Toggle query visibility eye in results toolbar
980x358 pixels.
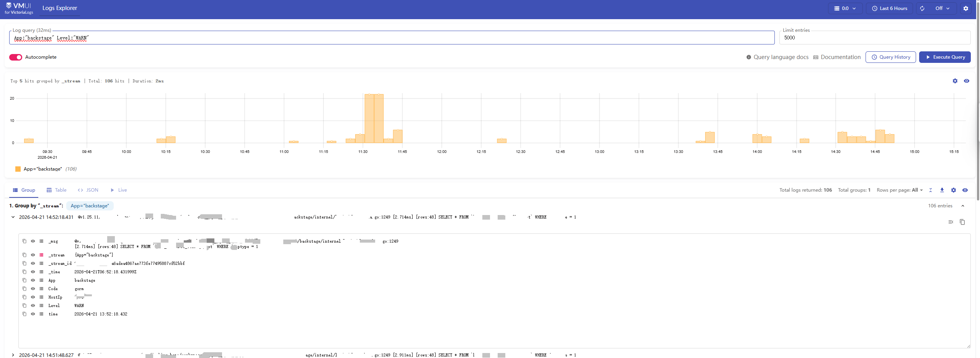point(965,190)
